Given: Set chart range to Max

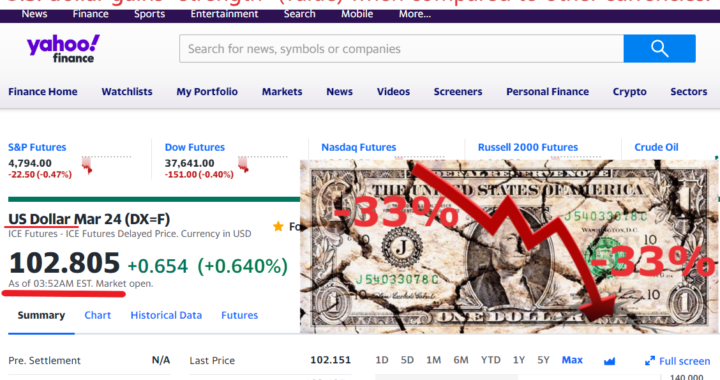Looking at the screenshot, I should [x=572, y=360].
